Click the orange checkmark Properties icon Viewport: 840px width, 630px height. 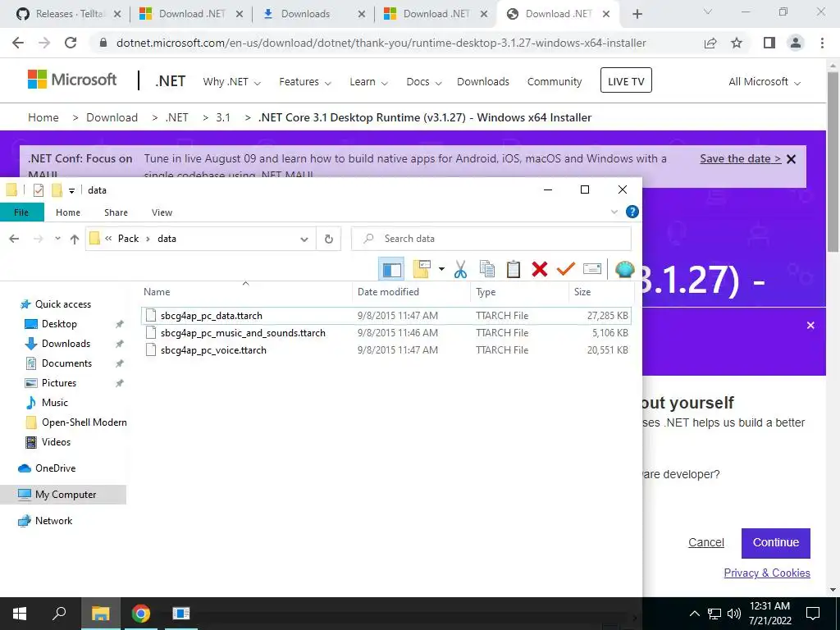pos(566,269)
